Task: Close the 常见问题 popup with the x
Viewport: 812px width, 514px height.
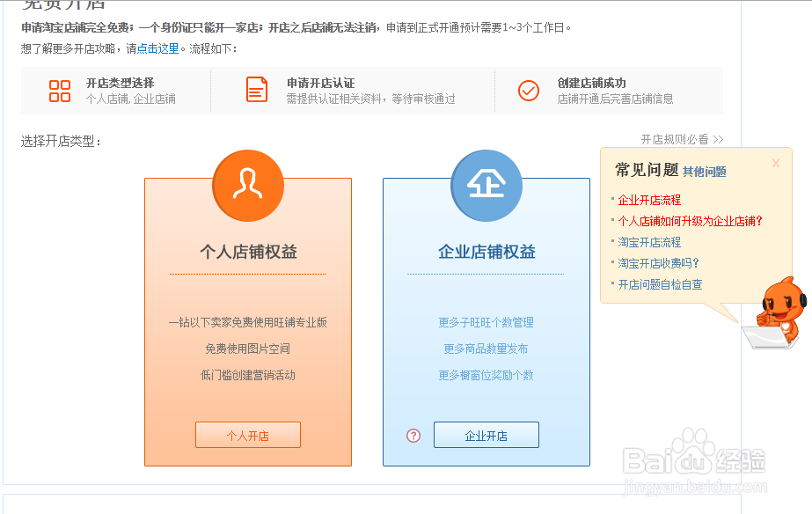Action: click(776, 163)
